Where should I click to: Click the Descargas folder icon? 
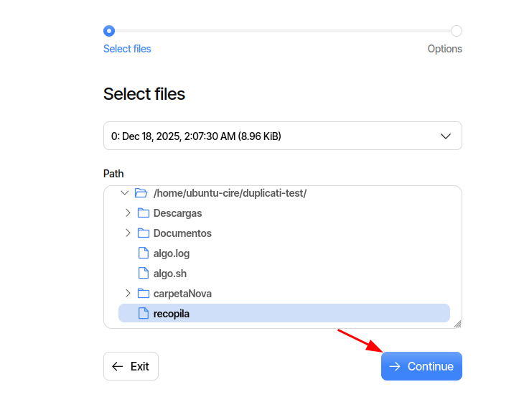click(x=144, y=213)
